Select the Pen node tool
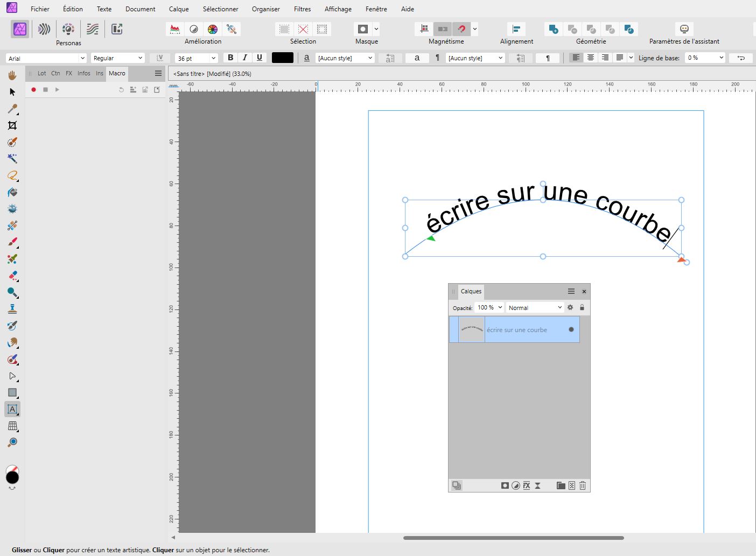Image resolution: width=756 pixels, height=556 pixels. pos(12,376)
